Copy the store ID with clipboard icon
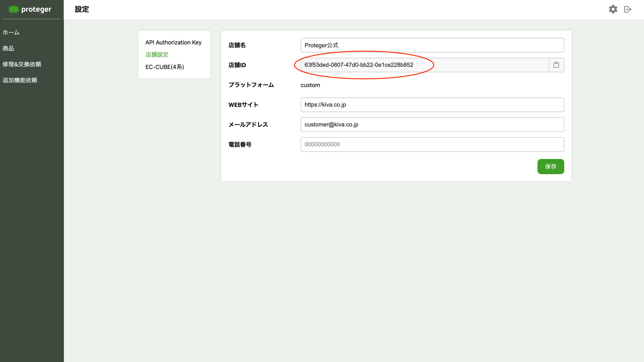Viewport: 644px width, 362px height. coord(556,65)
